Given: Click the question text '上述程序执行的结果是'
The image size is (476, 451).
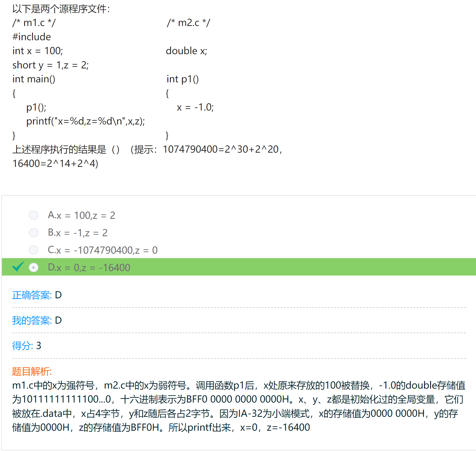Looking at the screenshot, I should (x=60, y=149).
